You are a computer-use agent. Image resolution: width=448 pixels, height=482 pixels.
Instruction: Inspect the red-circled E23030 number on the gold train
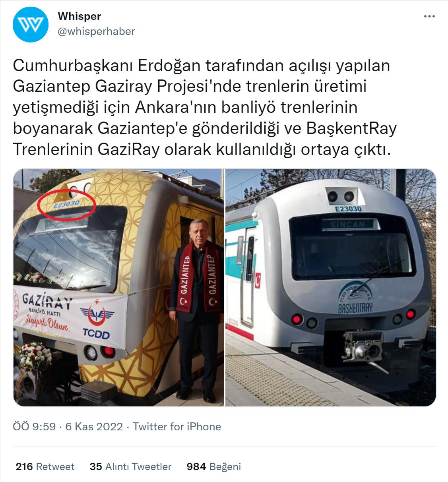(x=66, y=204)
